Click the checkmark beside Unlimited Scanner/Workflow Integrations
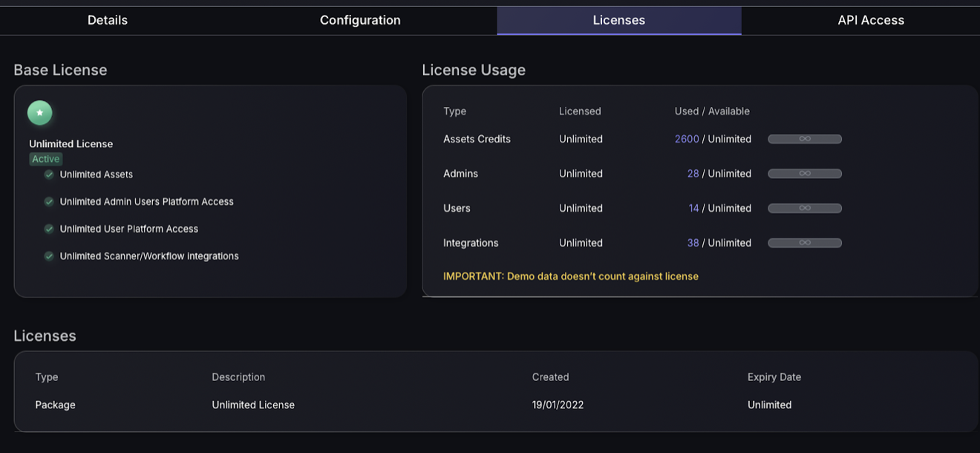This screenshot has height=453, width=980. 49,256
